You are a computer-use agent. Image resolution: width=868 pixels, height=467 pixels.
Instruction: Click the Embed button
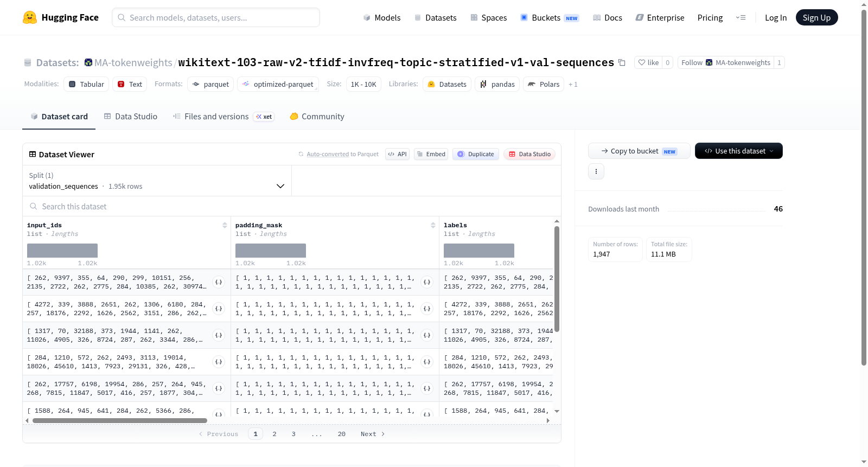click(431, 154)
